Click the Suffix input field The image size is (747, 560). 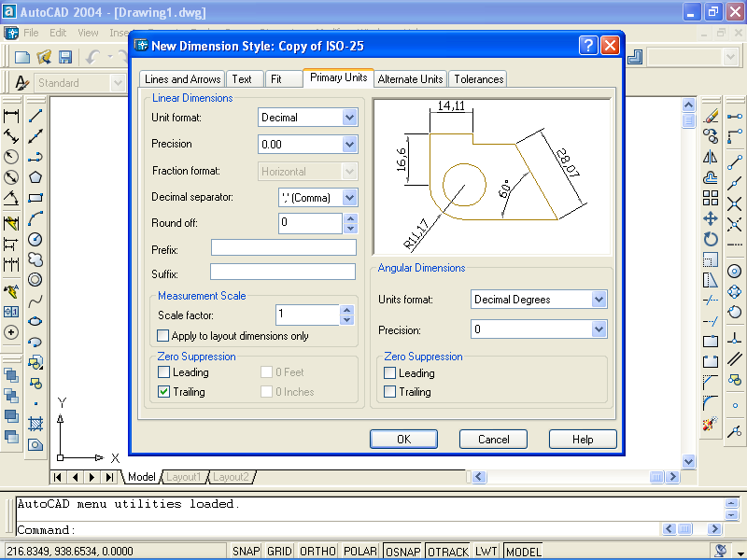click(x=283, y=272)
